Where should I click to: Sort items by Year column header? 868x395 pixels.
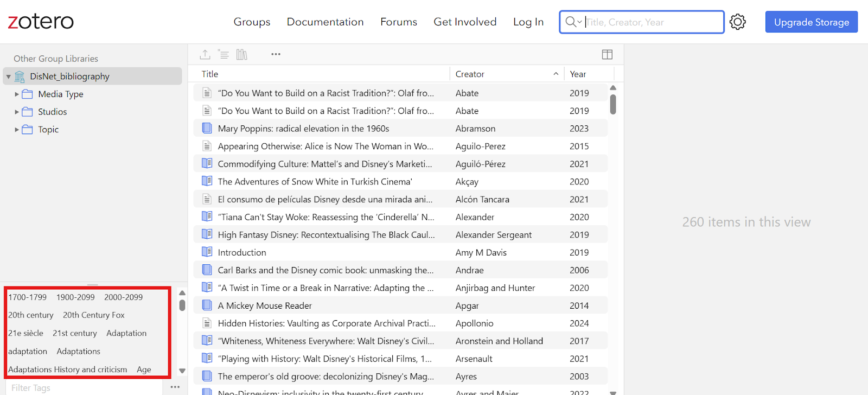click(589, 74)
